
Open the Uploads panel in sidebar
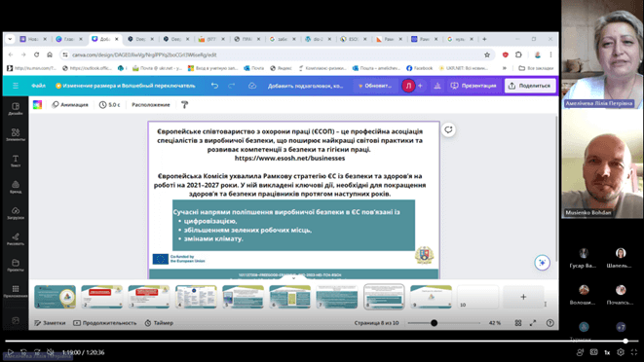coord(16,213)
